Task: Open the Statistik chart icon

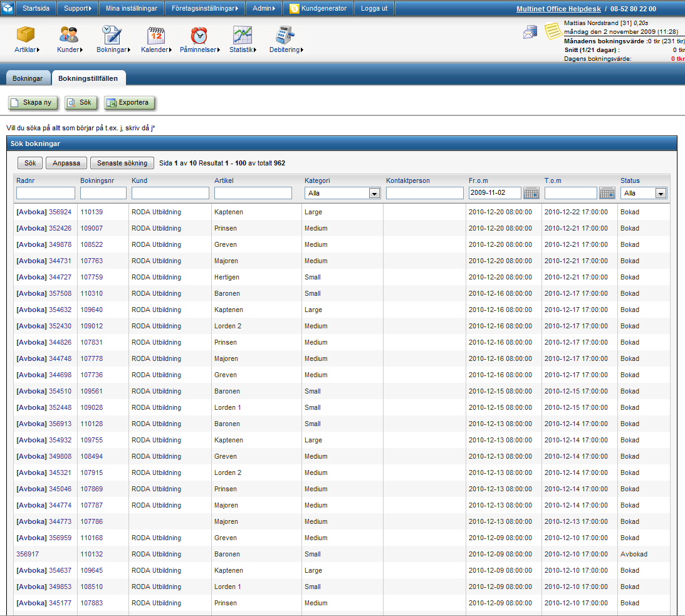Action: 243,35
